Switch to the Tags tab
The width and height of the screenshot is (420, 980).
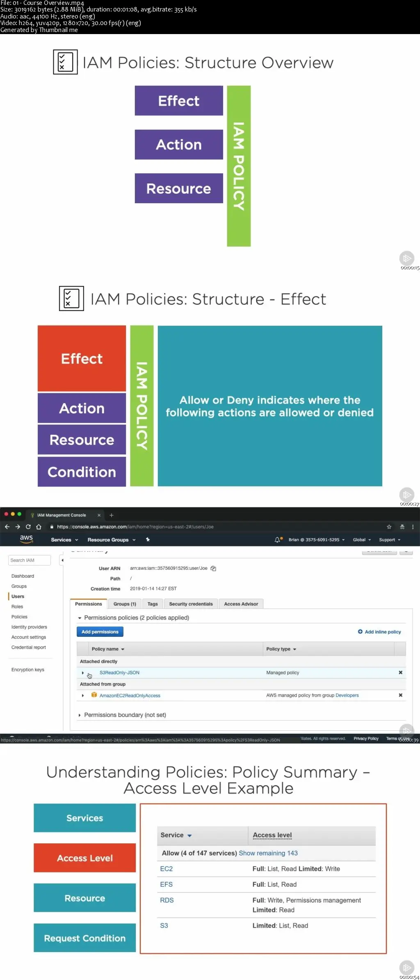(x=153, y=604)
